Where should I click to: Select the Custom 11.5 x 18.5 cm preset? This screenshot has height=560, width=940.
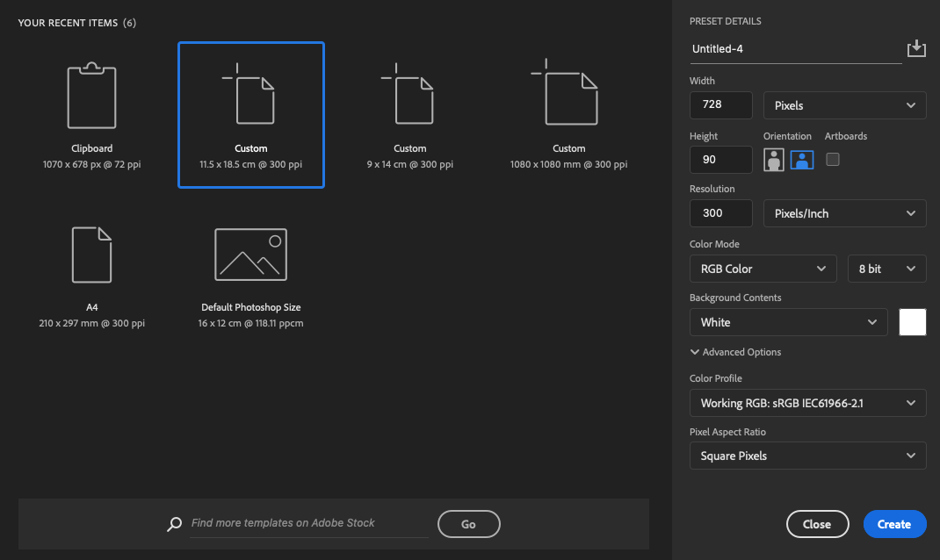point(250,114)
